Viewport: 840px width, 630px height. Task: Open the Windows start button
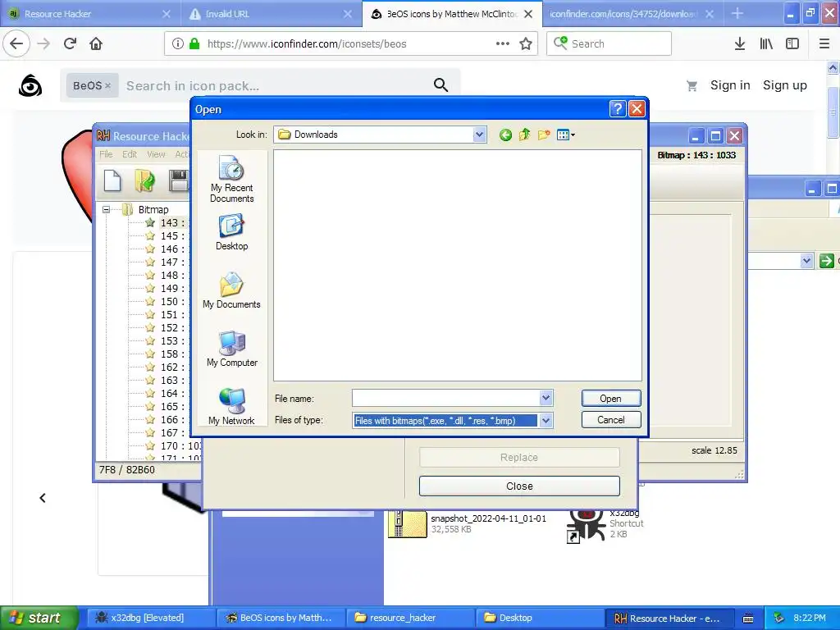click(39, 618)
